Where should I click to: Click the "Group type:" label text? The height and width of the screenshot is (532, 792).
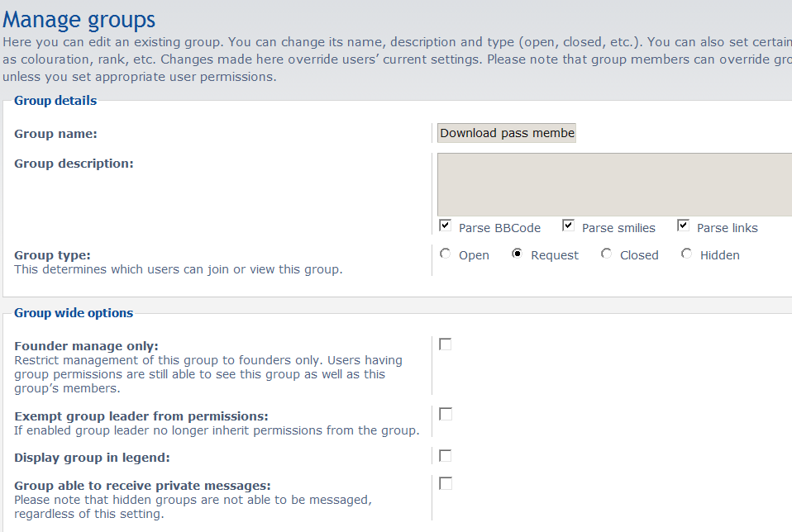52,255
